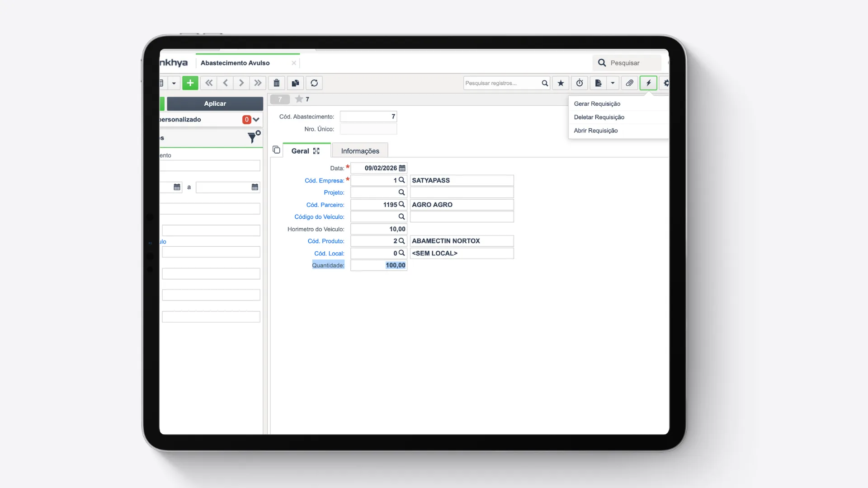Select Abrir Requisição menu item
868x488 pixels.
point(618,131)
